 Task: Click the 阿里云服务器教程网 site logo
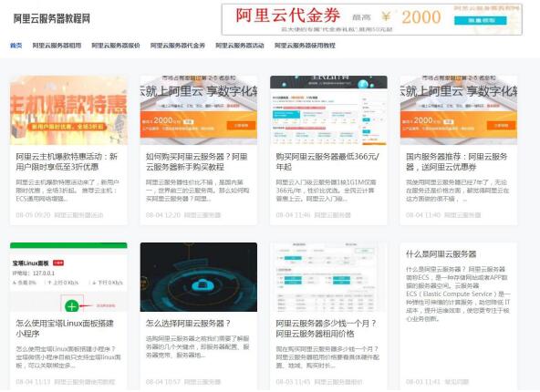(52, 18)
